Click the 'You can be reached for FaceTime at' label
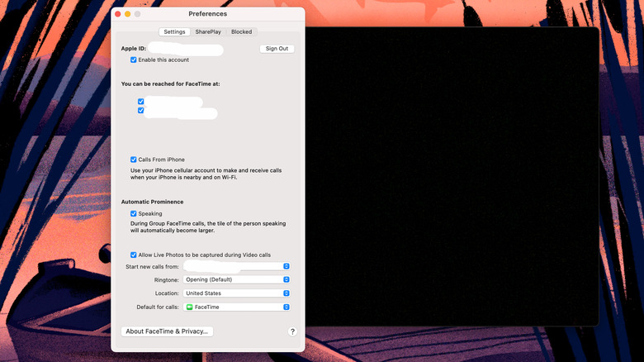Viewport: 644px width, 362px height. [x=170, y=84]
